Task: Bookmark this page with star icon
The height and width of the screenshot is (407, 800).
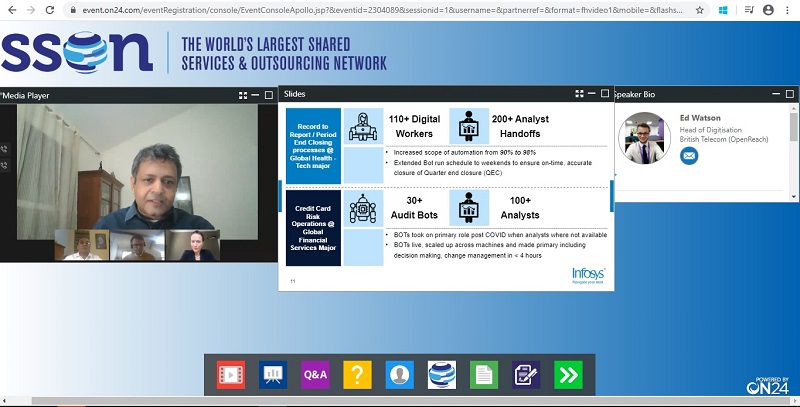Action: pyautogui.click(x=699, y=10)
